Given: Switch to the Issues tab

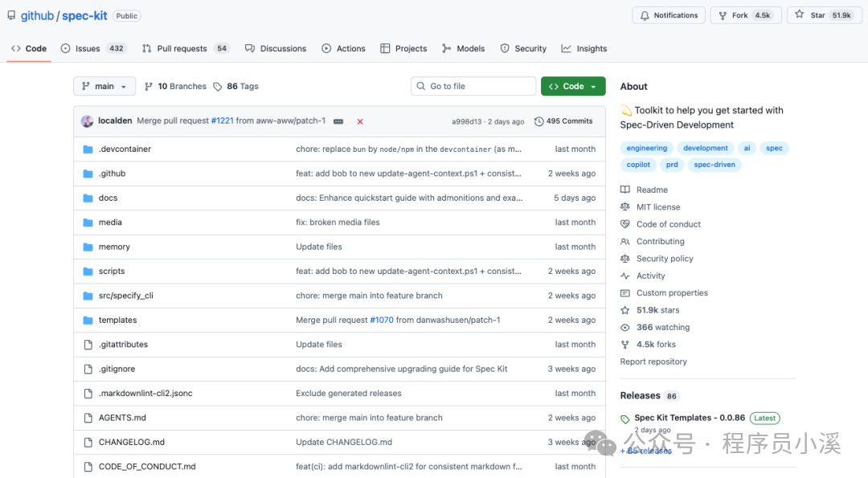Looking at the screenshot, I should 88,48.
